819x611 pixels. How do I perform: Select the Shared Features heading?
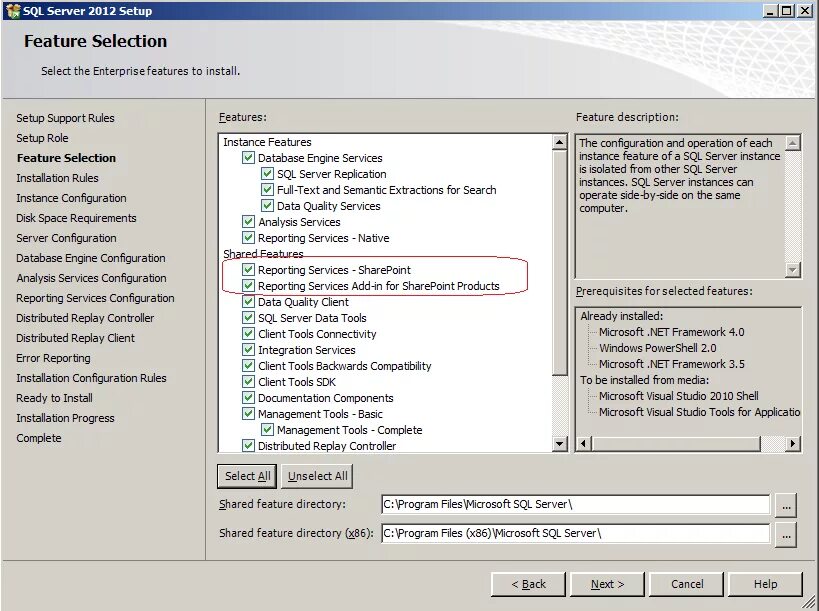pos(263,254)
